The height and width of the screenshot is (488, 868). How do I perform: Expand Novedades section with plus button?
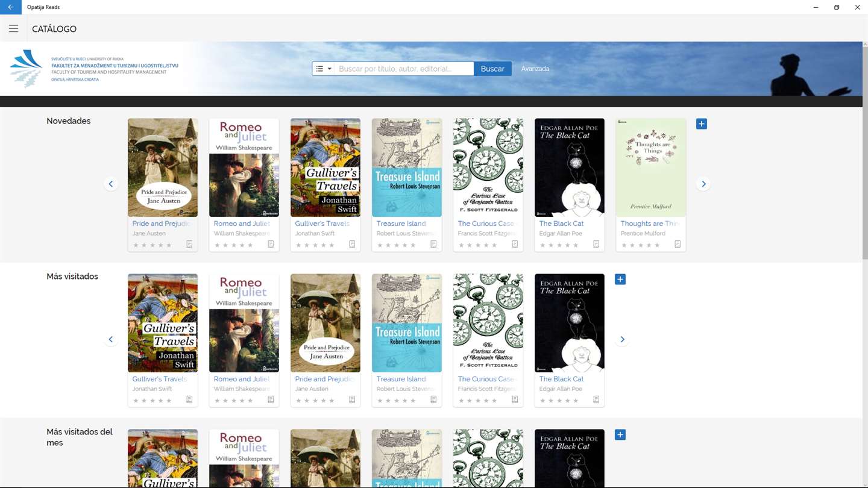coord(702,124)
